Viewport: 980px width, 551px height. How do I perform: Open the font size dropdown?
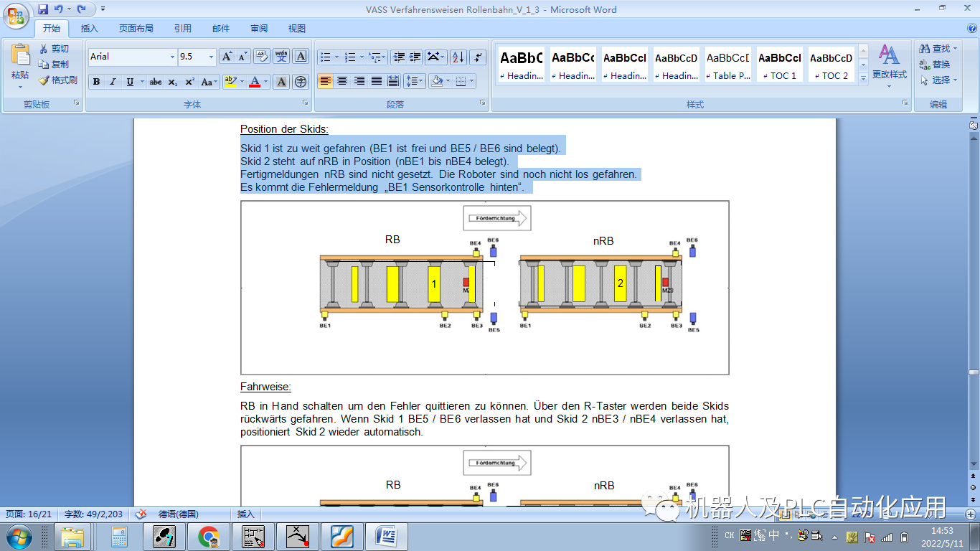tap(210, 56)
